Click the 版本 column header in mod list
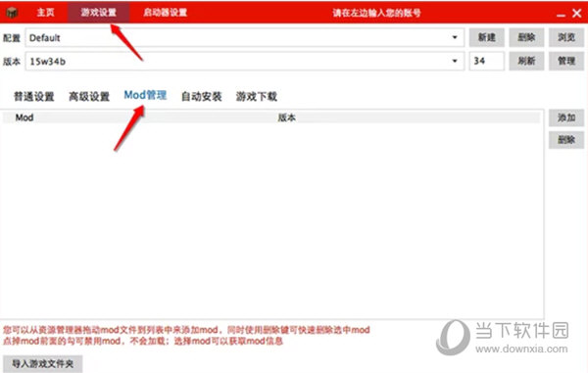Screen dimensions: 588x373 [286, 117]
